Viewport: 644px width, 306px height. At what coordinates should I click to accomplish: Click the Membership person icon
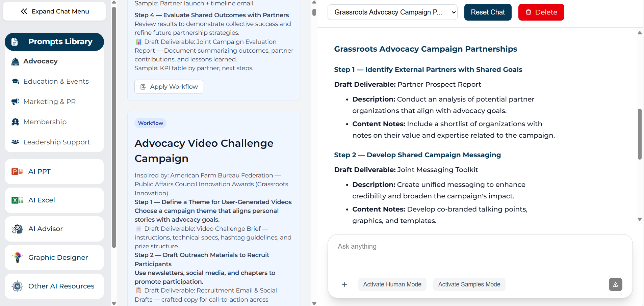click(15, 122)
